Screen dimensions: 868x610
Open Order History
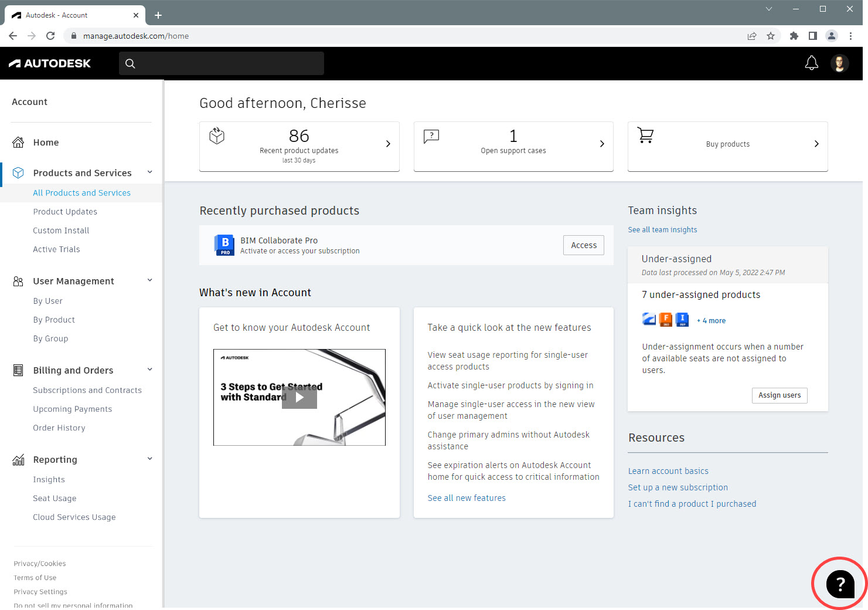[59, 428]
